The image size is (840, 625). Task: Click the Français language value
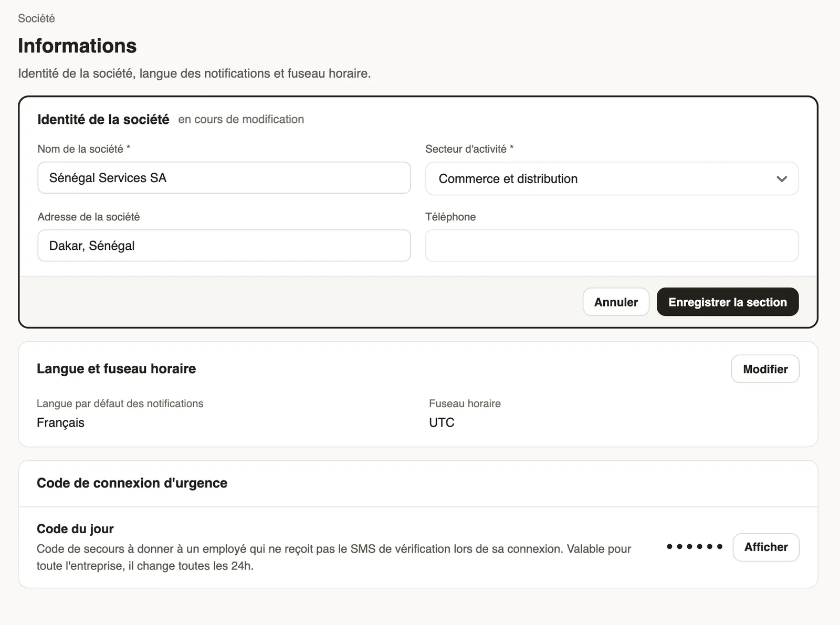coord(60,422)
